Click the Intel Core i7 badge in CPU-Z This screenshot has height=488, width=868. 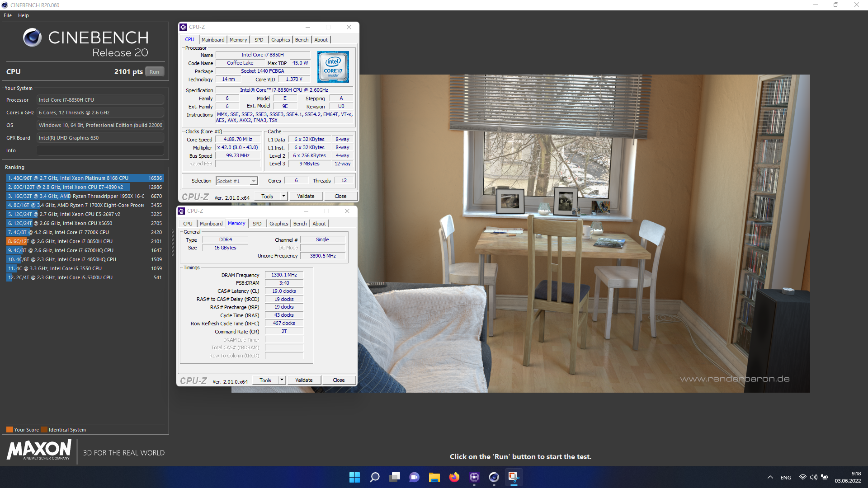pos(333,67)
